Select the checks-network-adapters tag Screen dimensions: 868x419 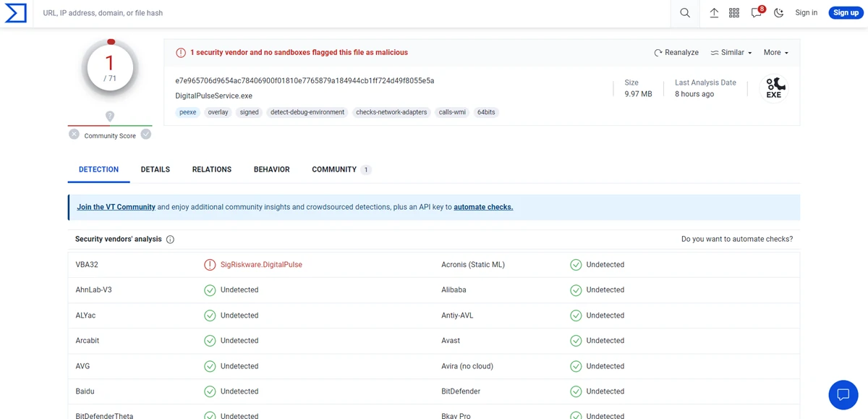click(391, 112)
